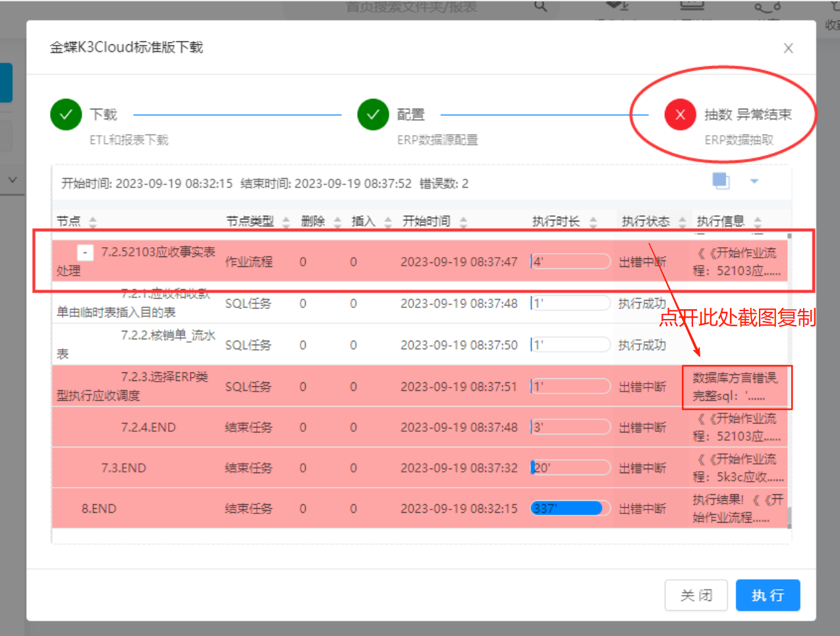The height and width of the screenshot is (636, 840).
Task: Click sort arrows next to 插入 header
Action: coord(388,222)
